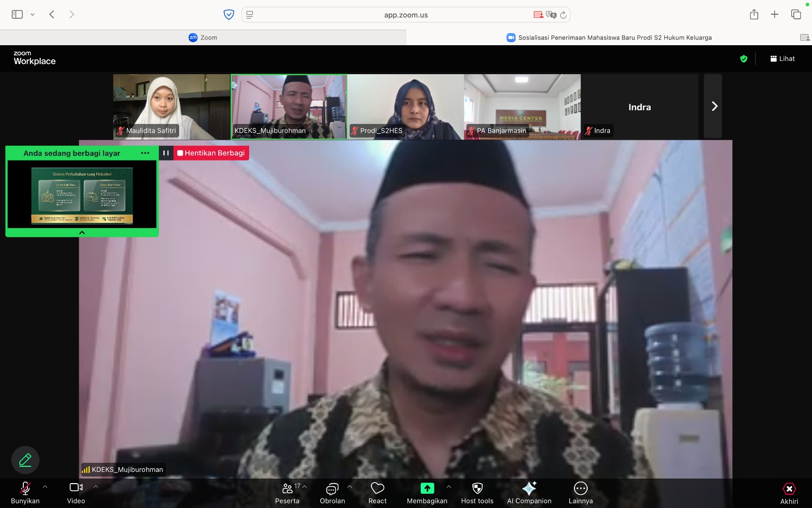Click Hentikan Berbagi to stop sharing
812x508 pixels.
tap(211, 153)
